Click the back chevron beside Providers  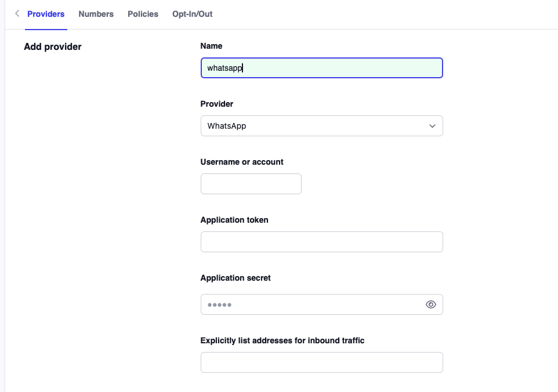(x=17, y=13)
